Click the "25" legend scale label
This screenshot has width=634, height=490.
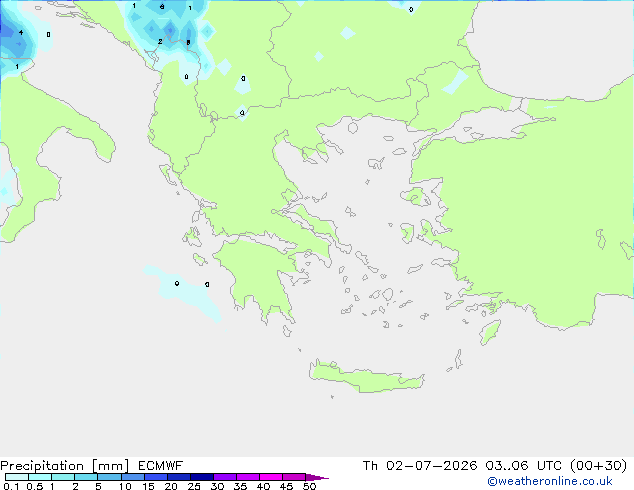tap(194, 486)
